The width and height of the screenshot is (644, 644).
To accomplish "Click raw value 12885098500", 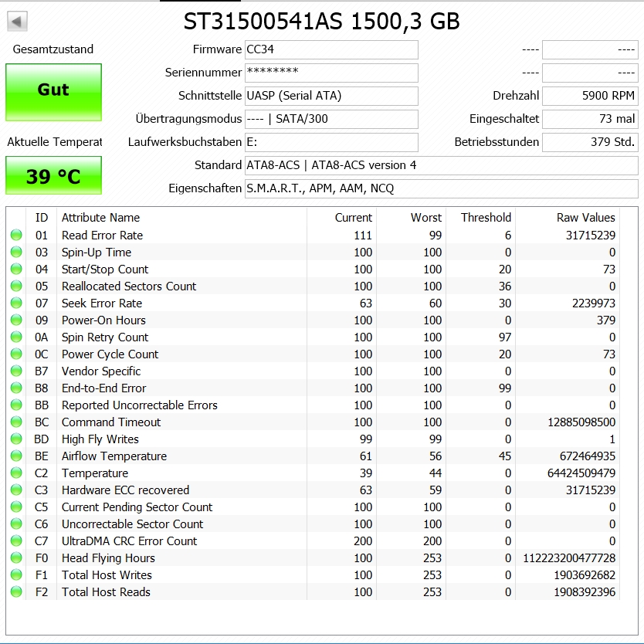I will [581, 422].
